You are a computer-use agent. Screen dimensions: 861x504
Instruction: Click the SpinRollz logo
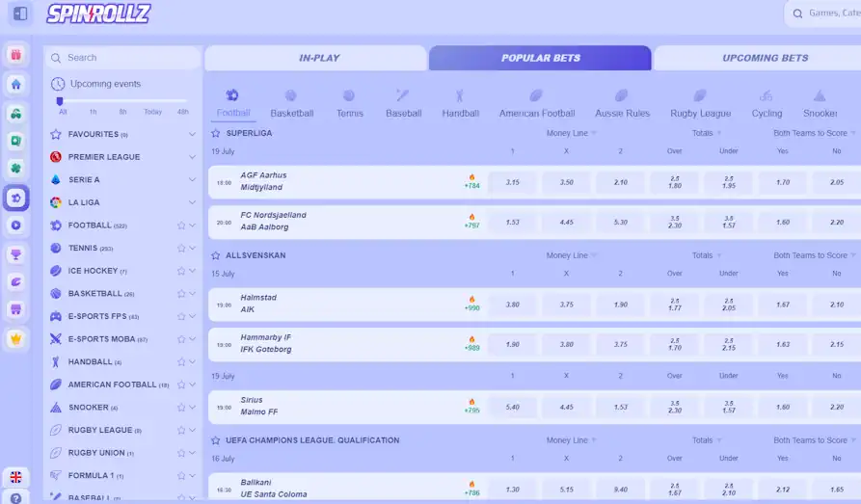[x=98, y=13]
